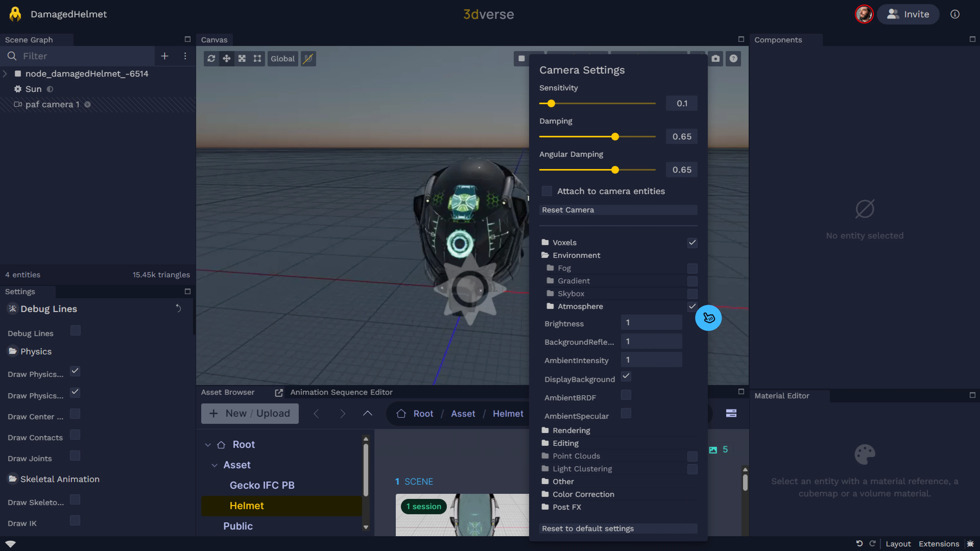980x551 pixels.
Task: Click Reset to default settings
Action: (618, 529)
